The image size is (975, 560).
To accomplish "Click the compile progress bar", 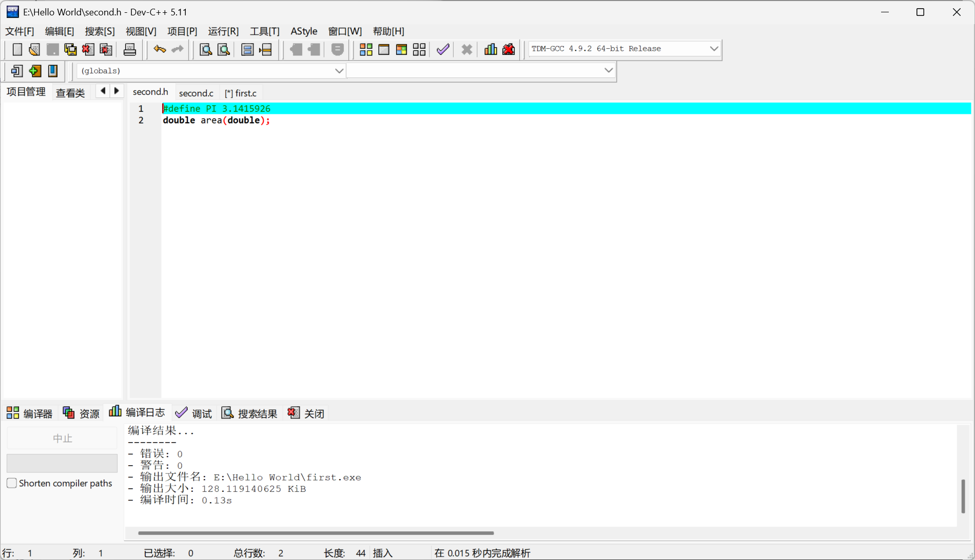I will [62, 463].
